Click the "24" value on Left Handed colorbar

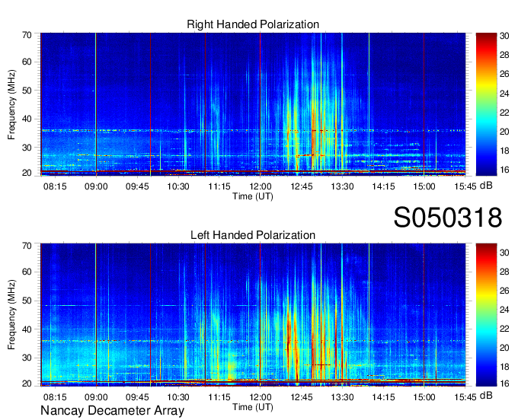tap(504, 310)
